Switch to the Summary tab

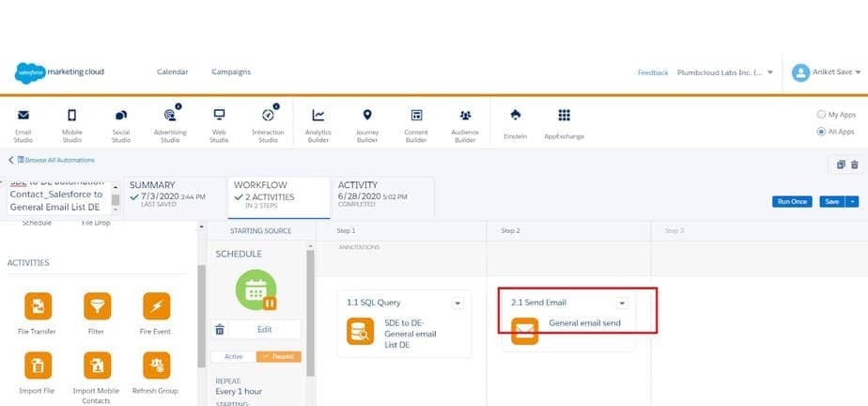click(175, 197)
